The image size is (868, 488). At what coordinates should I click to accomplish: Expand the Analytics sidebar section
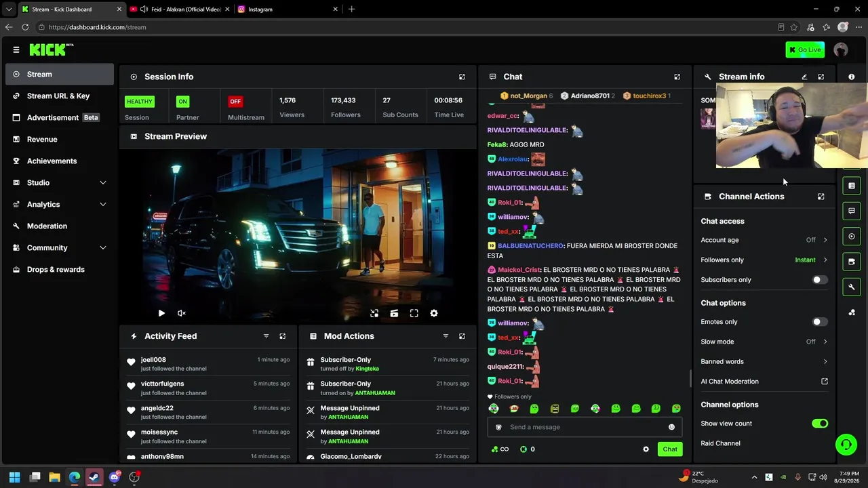(x=60, y=204)
